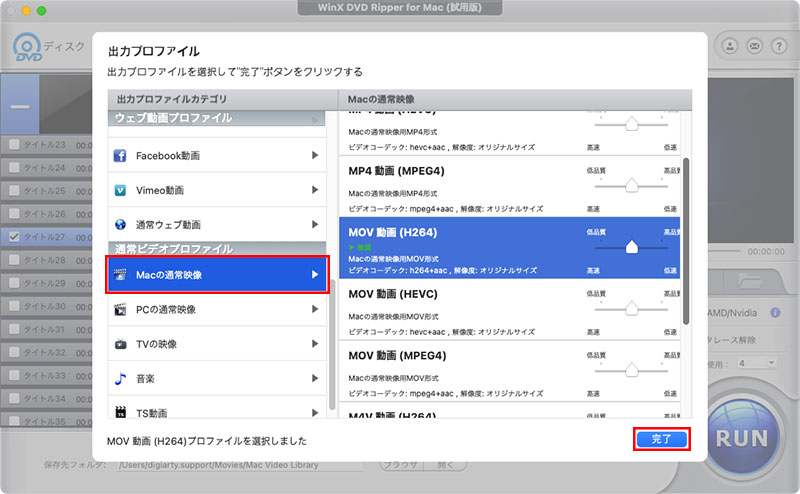The width and height of the screenshot is (800, 494).
Task: Click the folder icon in background window
Action: (749, 281)
